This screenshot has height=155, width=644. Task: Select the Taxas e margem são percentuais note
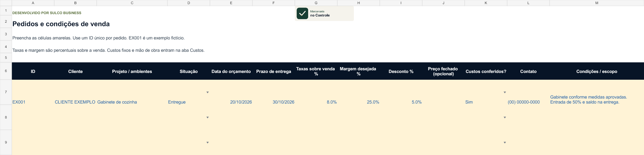tap(109, 50)
